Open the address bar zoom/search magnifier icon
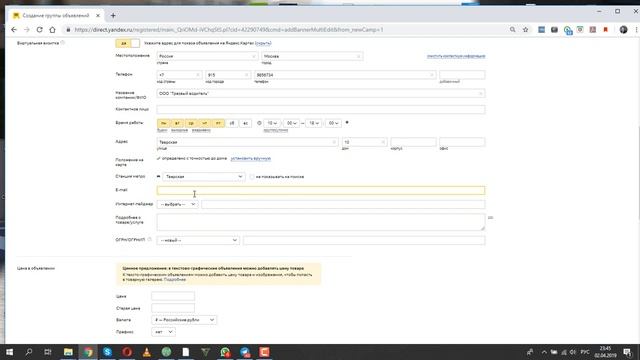This screenshot has height=360, width=640. point(512,30)
